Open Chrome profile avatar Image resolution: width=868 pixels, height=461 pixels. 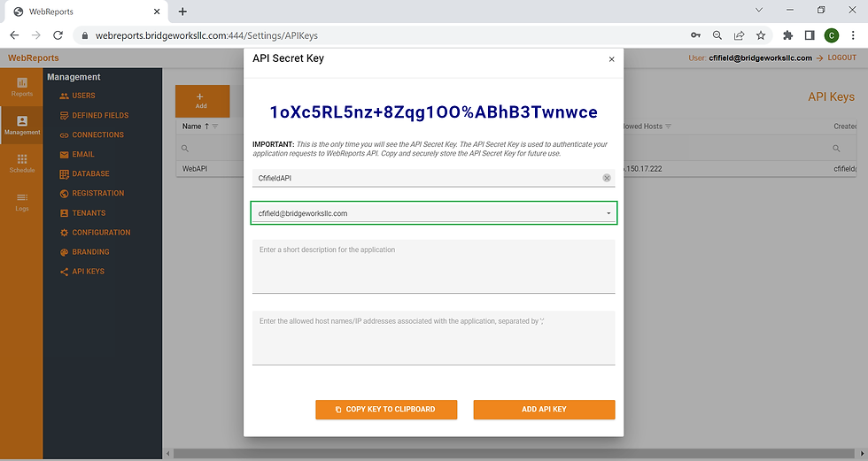(x=832, y=35)
